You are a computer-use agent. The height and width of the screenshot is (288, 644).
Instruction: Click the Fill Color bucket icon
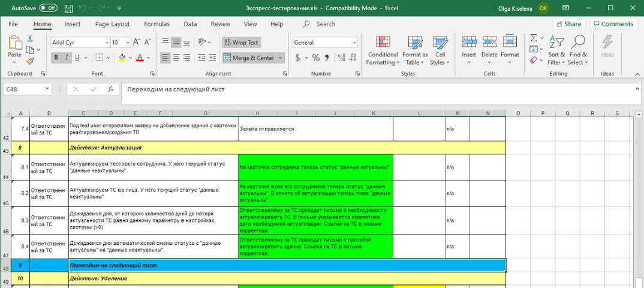(122, 58)
